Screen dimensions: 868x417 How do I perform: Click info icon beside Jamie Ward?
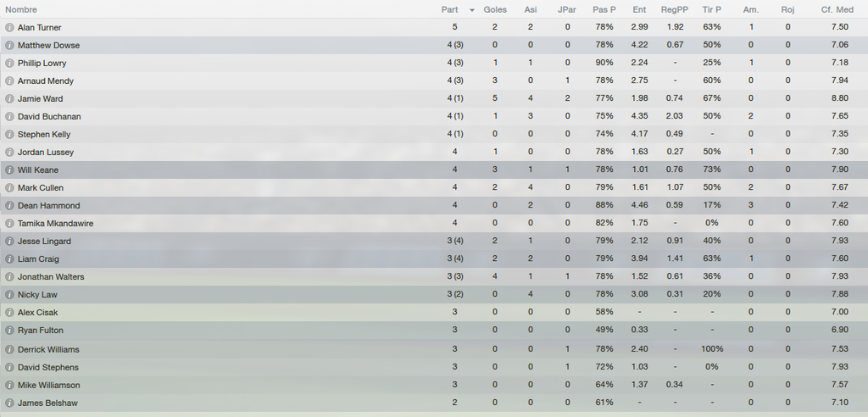pyautogui.click(x=9, y=98)
